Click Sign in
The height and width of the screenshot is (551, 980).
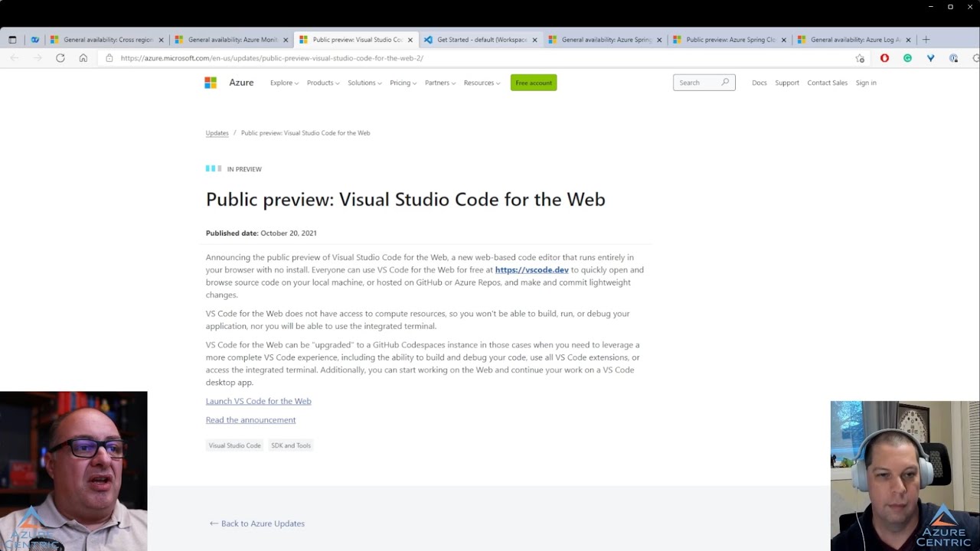[x=866, y=83]
